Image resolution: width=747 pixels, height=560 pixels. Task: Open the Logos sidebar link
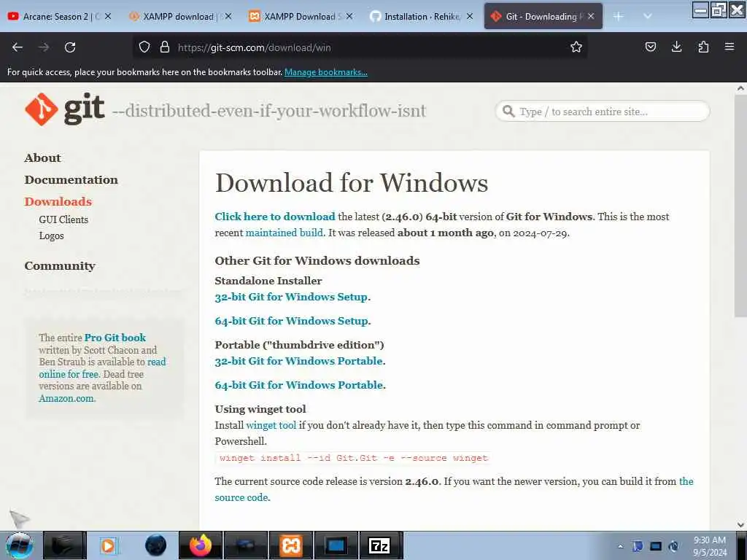tap(52, 236)
